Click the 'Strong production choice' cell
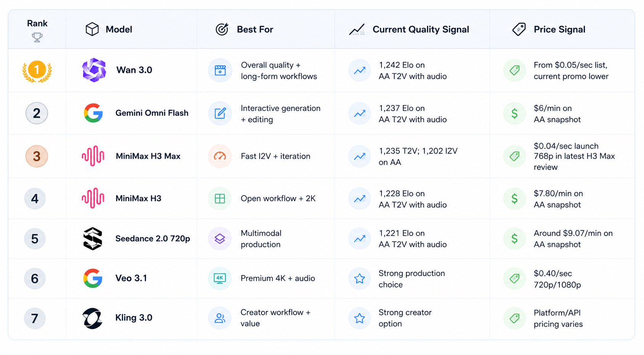The height and width of the screenshot is (355, 644). [x=412, y=279]
